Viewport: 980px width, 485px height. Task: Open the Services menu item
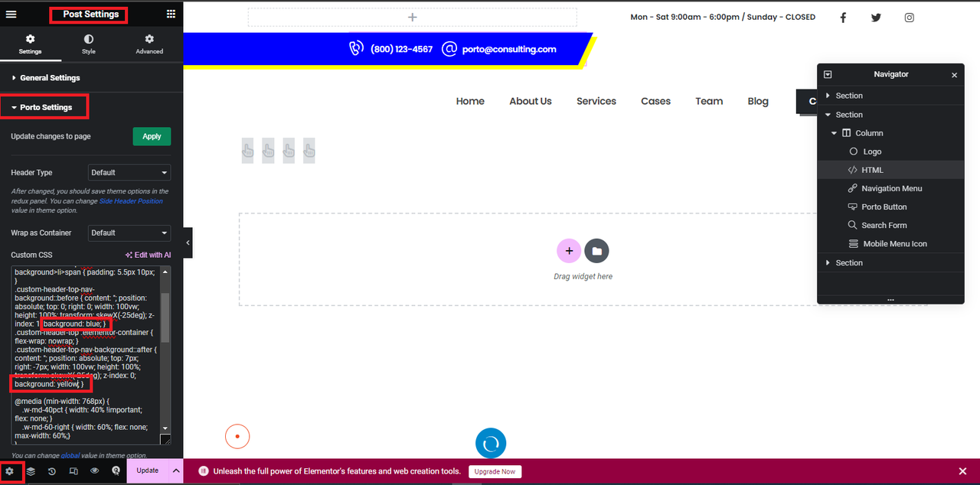[x=596, y=101]
